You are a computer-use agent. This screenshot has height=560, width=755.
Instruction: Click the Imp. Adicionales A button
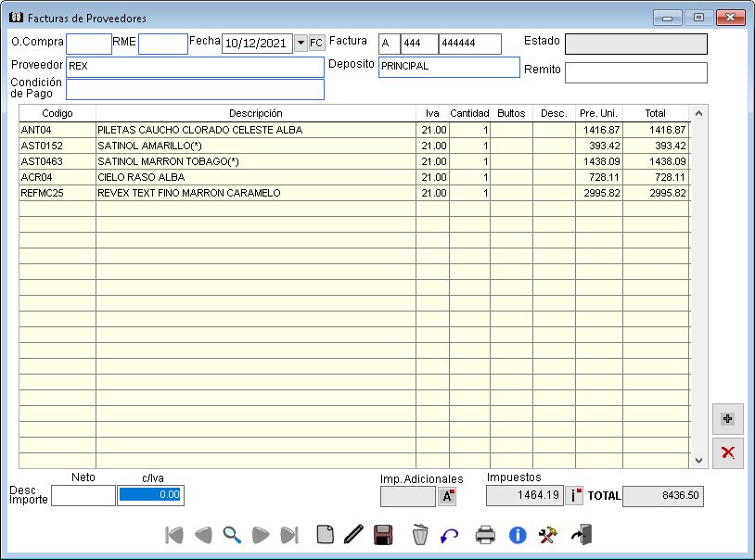click(448, 496)
